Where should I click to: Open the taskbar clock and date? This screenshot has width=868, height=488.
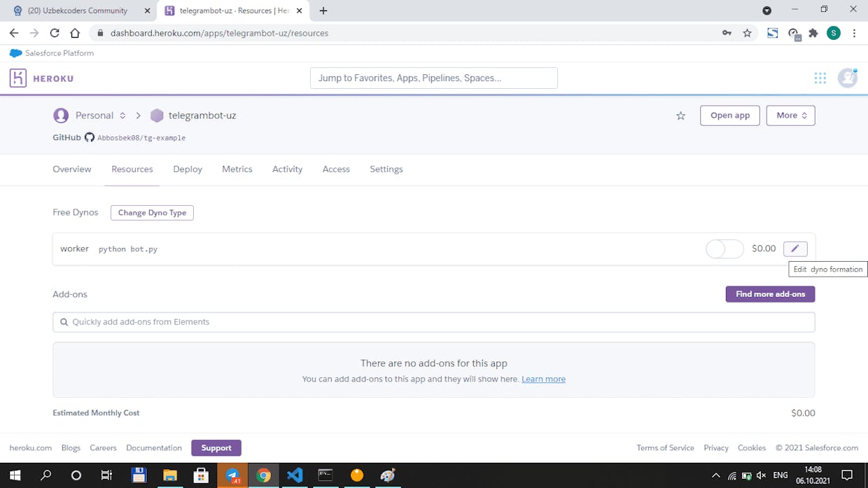(x=813, y=475)
